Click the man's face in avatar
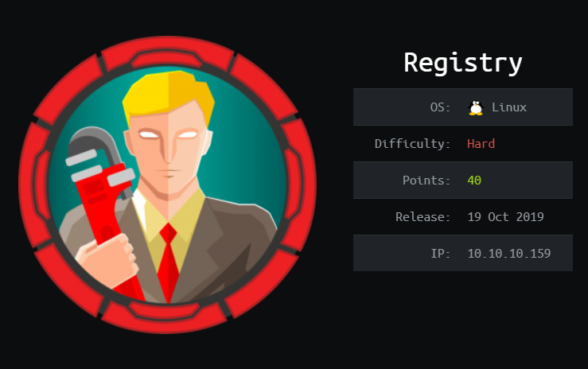The width and height of the screenshot is (588, 369). click(168, 150)
